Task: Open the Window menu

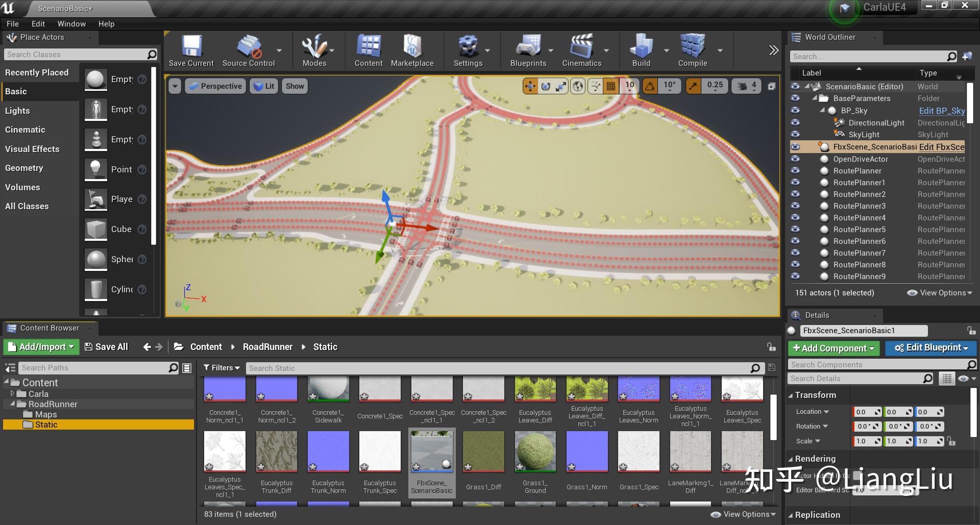Action: coord(71,24)
